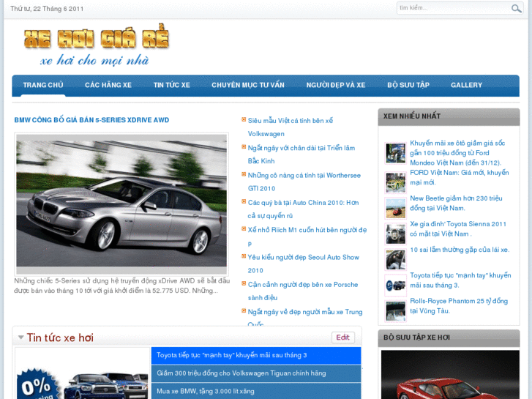Open Toyota tiếp tục mạnh tay sidebar link
The height and width of the screenshot is (399, 532).
(460, 280)
